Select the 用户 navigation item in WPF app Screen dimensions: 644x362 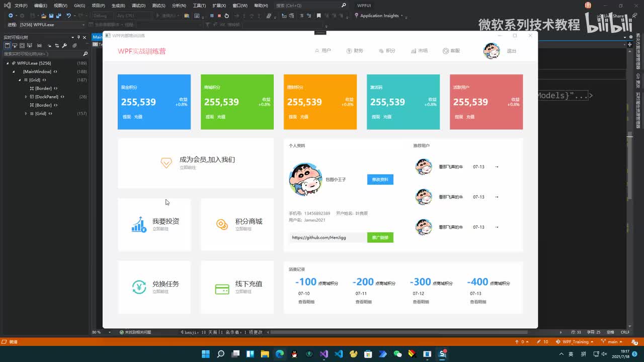tap(323, 51)
